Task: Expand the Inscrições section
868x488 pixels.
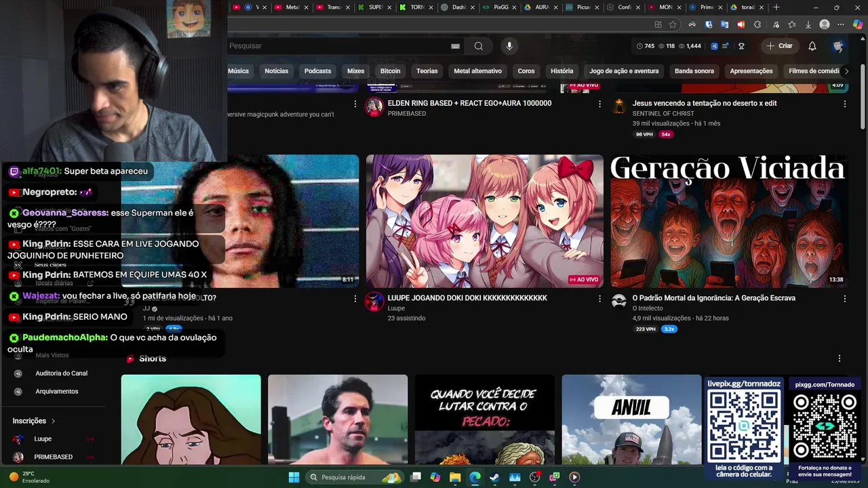Action: (x=34, y=421)
